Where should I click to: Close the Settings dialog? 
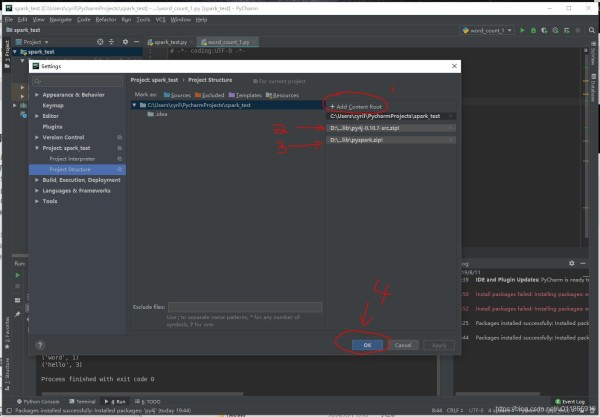point(454,66)
